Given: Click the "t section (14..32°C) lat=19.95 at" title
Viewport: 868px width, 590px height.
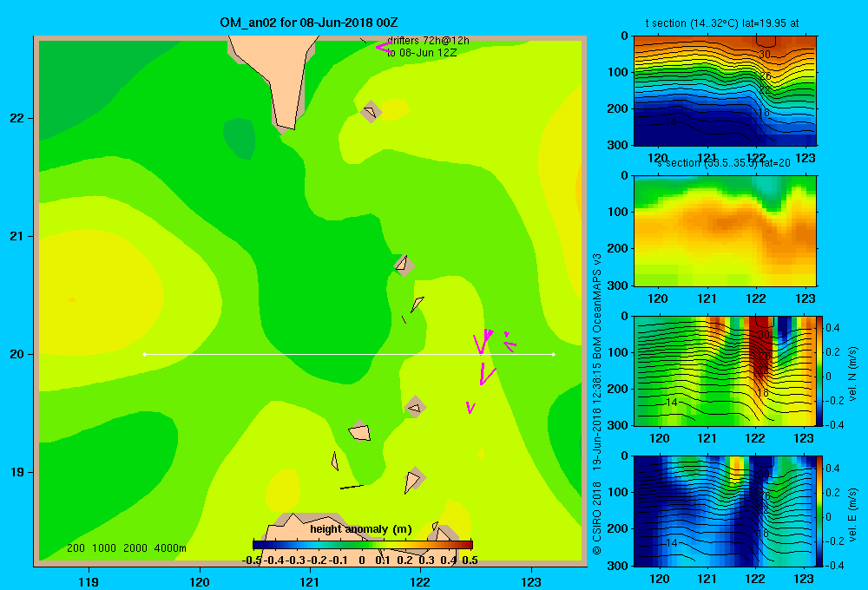Looking at the screenshot, I should (722, 23).
